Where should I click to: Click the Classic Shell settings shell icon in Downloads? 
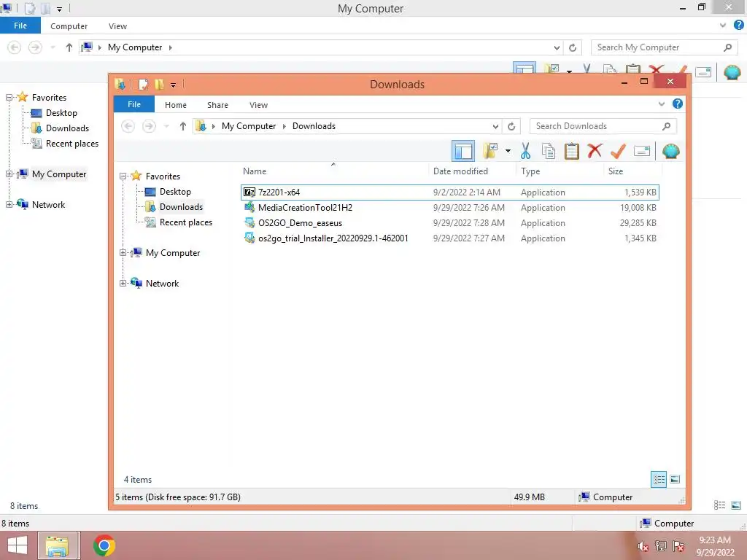(x=671, y=151)
